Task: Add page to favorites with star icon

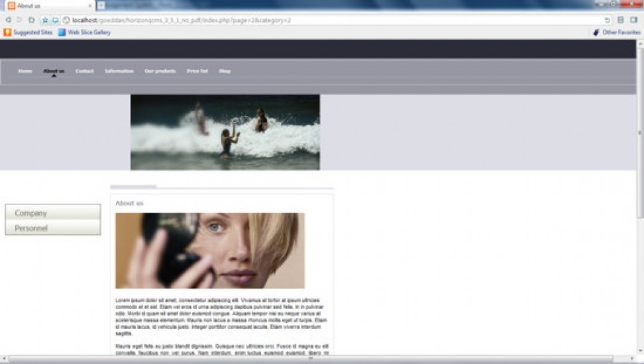Action: [45, 20]
